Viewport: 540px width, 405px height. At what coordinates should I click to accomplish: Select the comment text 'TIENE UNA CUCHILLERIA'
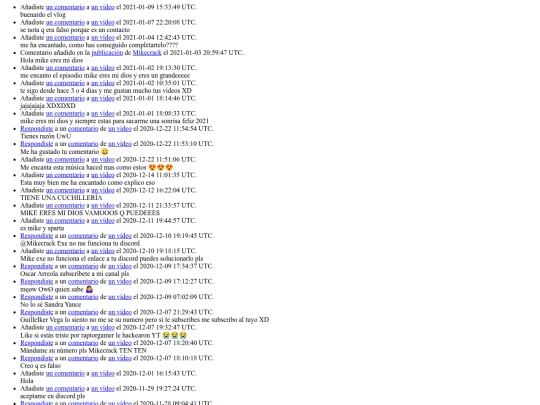point(61,198)
